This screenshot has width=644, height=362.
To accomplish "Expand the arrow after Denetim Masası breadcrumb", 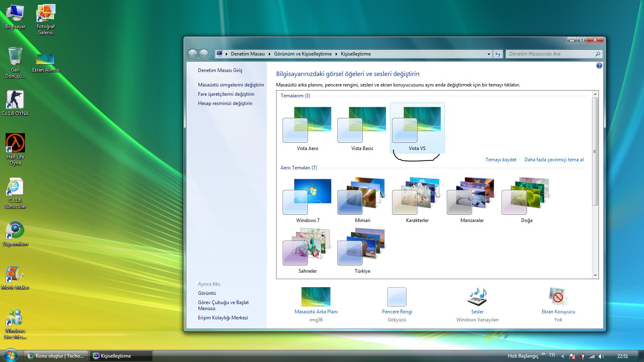I will point(269,54).
